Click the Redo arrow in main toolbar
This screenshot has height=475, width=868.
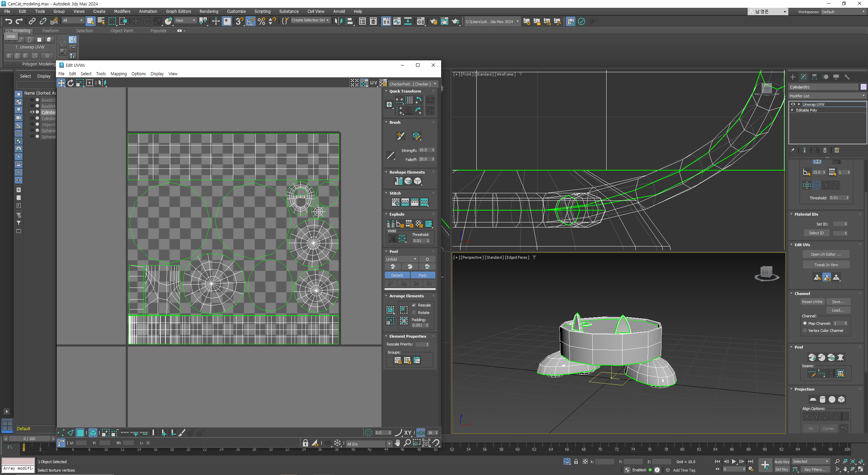(x=19, y=21)
